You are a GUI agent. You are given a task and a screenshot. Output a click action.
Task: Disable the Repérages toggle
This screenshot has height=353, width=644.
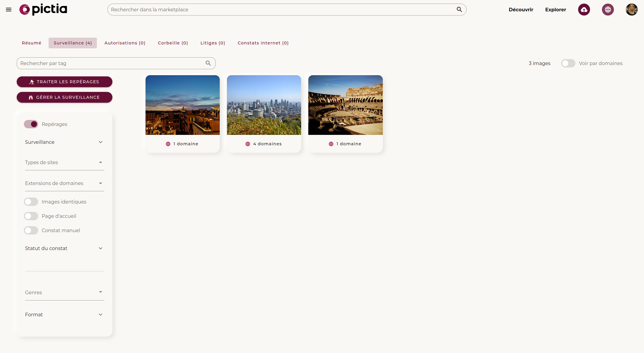tap(31, 124)
